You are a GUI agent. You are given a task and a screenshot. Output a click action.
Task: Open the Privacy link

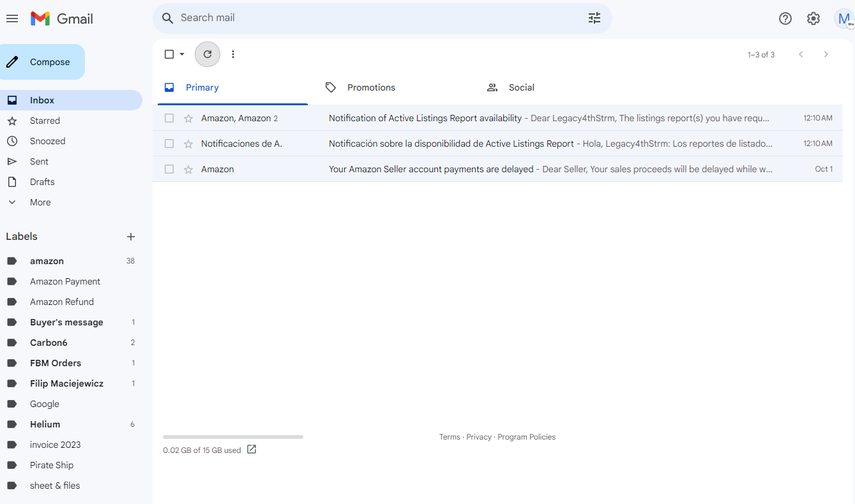pos(479,437)
